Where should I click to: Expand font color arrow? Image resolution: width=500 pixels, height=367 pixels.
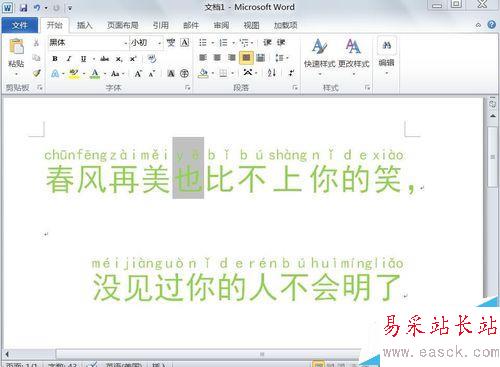pos(105,74)
